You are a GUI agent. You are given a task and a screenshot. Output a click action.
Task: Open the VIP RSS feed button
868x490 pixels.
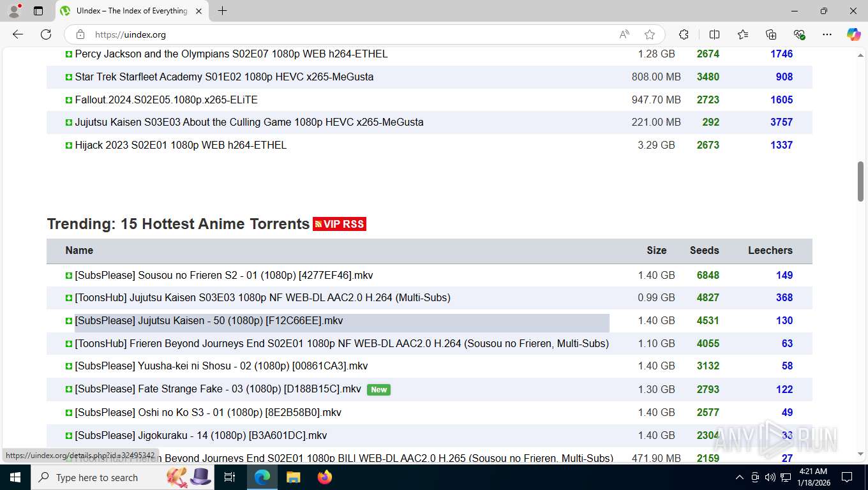click(340, 224)
